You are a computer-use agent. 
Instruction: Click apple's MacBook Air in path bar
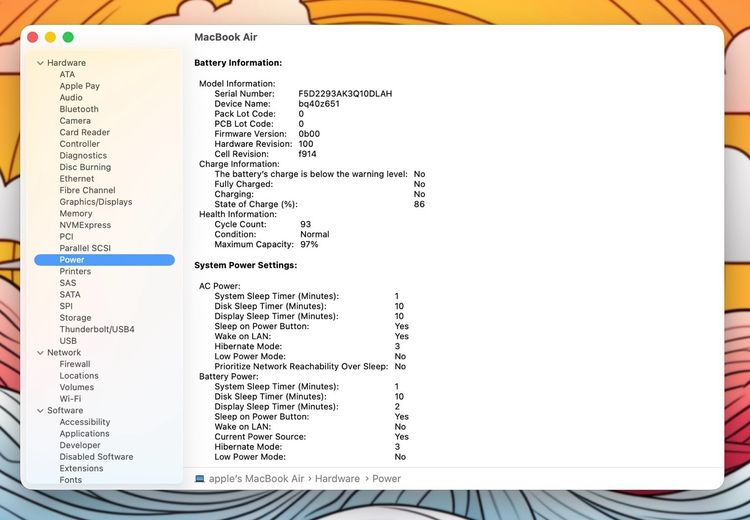tap(256, 479)
